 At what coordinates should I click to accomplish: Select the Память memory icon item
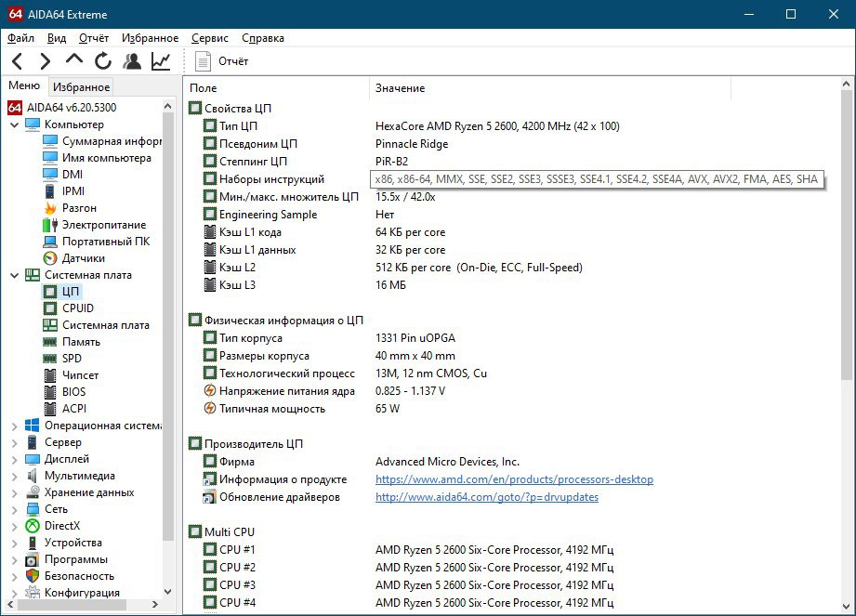[50, 342]
